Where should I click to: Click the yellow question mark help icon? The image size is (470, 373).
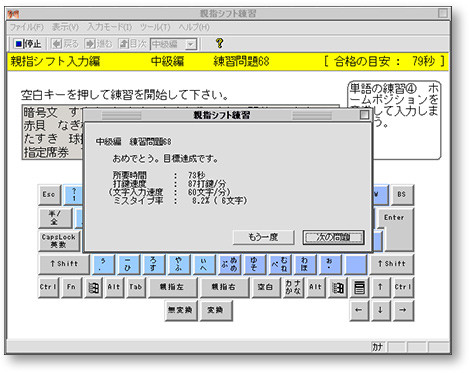tap(219, 43)
